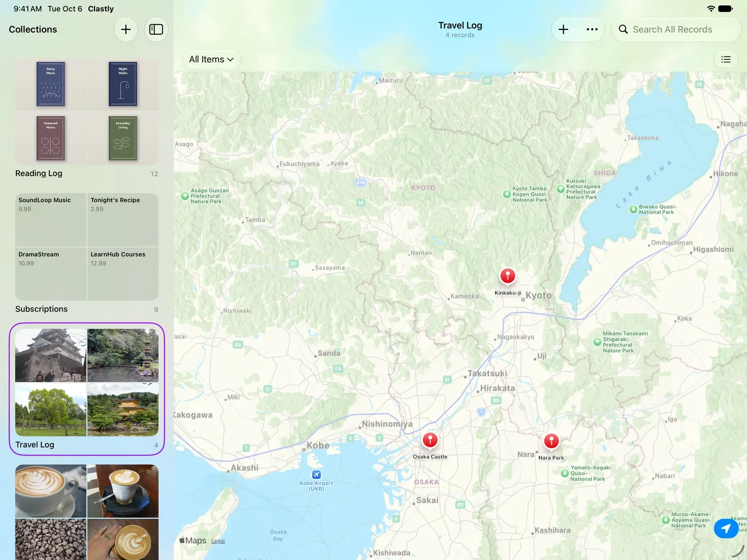Viewport: 747px width, 560px height.
Task: Open the All Items filter dropdown
Action: pyautogui.click(x=212, y=59)
